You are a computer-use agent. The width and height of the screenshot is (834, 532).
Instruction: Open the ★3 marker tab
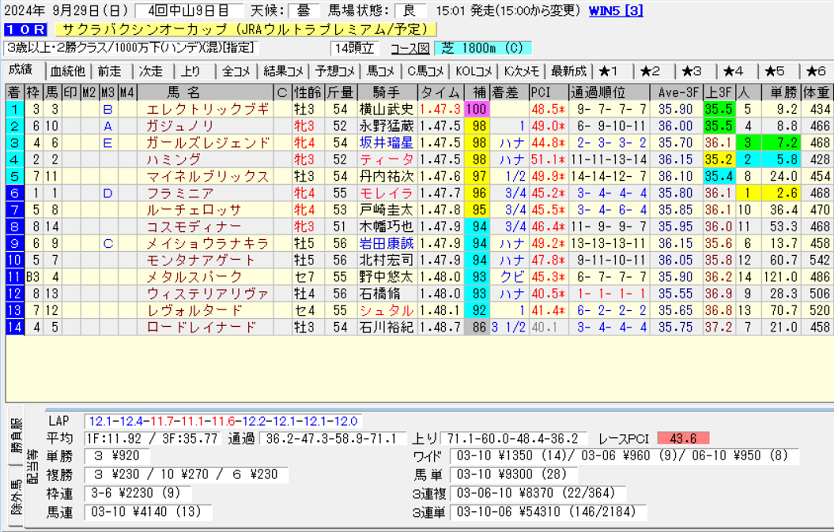tap(692, 71)
